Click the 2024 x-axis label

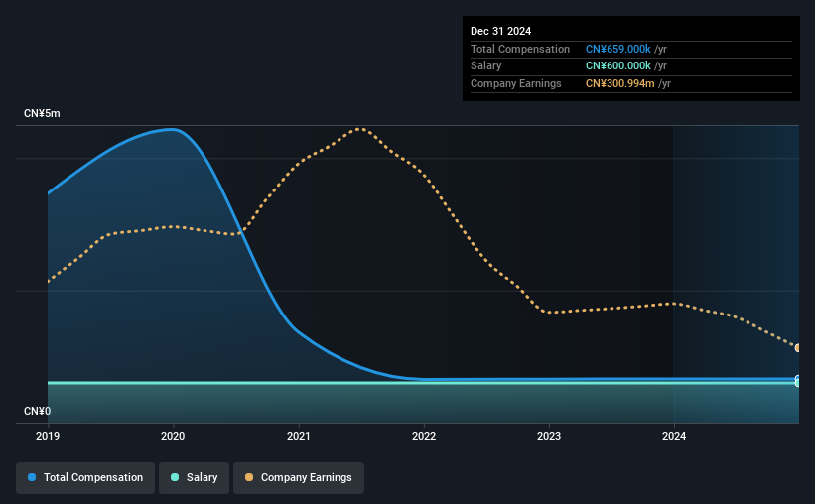[674, 436]
